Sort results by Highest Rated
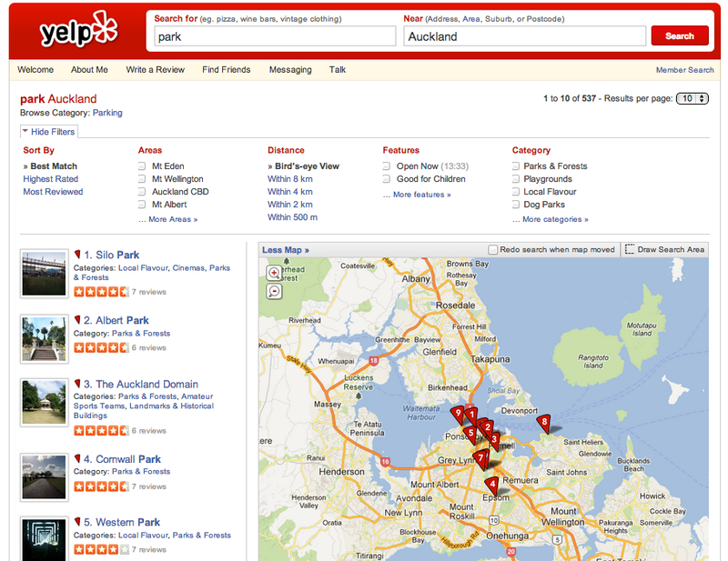 point(51,178)
